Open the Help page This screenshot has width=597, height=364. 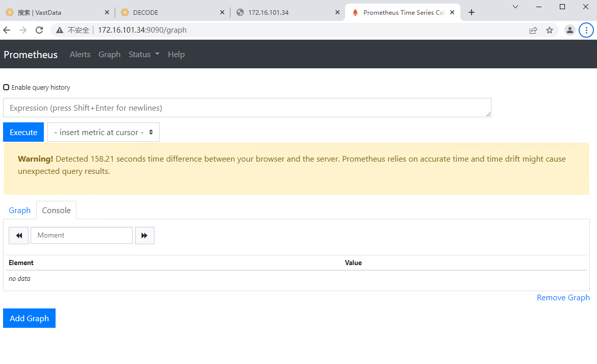pyautogui.click(x=176, y=55)
